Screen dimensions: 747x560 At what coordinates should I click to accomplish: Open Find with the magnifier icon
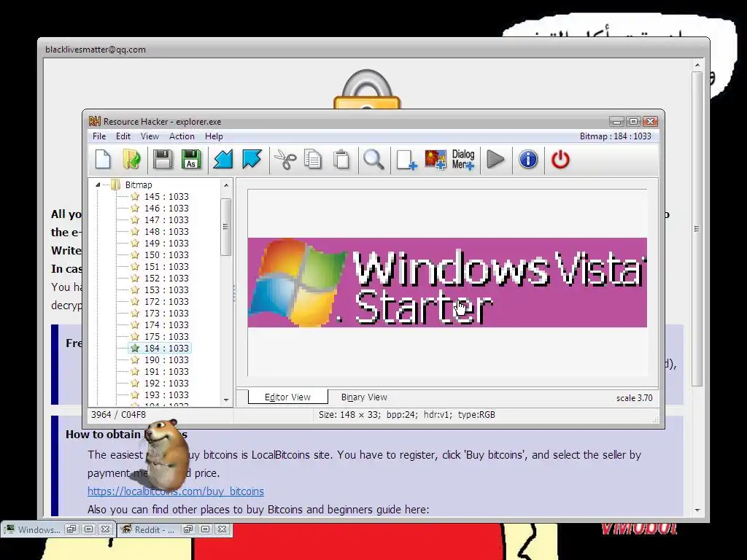[373, 160]
